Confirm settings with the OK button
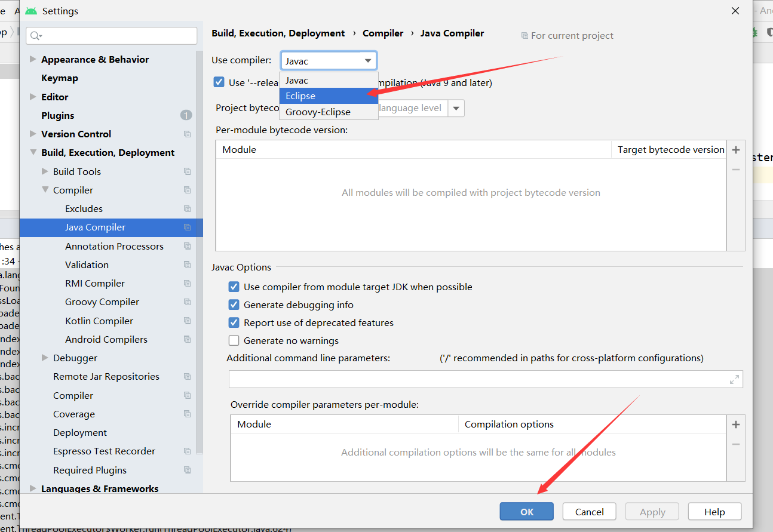 527,512
